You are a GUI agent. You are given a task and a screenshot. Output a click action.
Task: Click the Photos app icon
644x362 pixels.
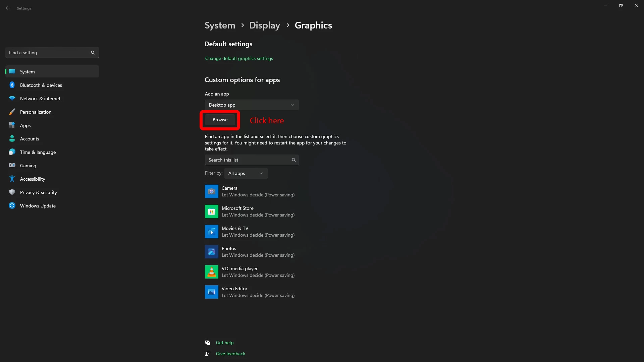(x=211, y=252)
